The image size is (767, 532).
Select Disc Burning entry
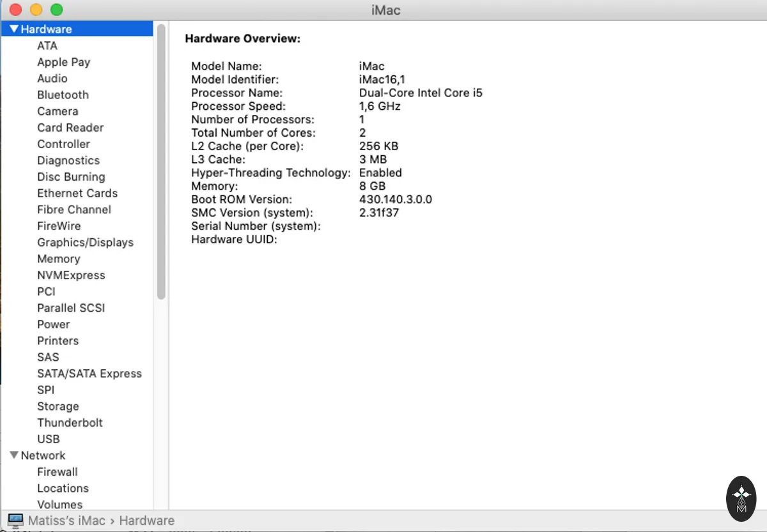point(71,177)
